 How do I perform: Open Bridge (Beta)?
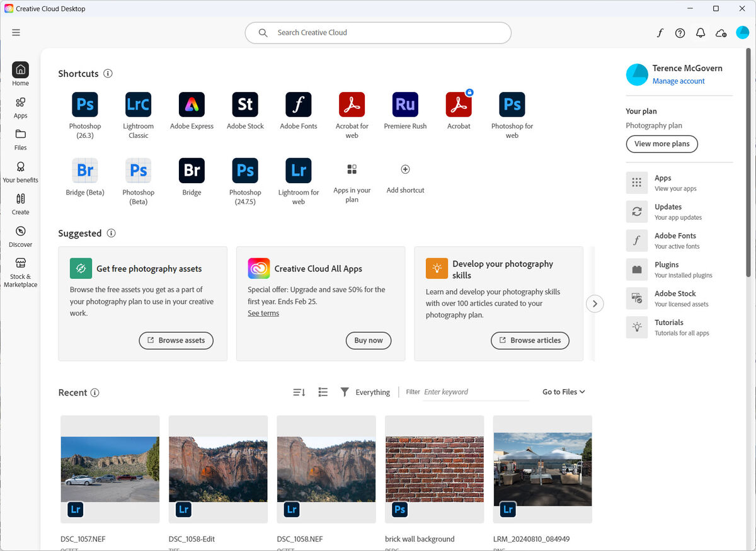(84, 170)
